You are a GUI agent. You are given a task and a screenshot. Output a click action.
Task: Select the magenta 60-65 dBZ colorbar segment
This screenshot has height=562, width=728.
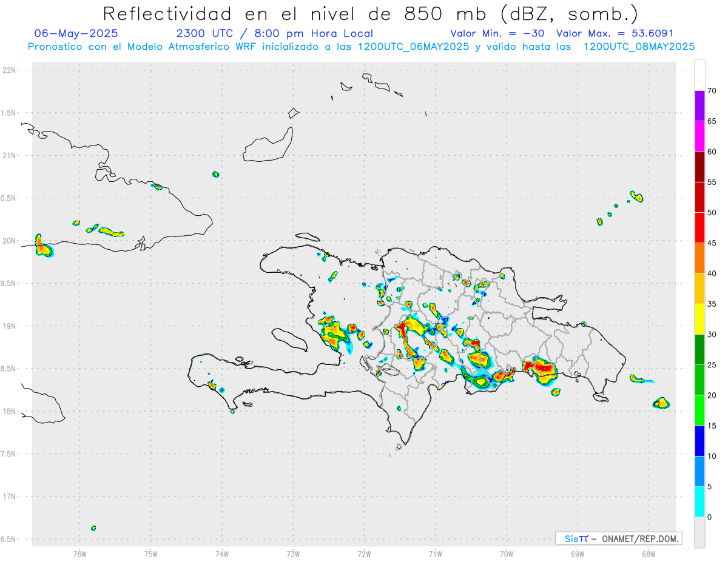click(699, 136)
